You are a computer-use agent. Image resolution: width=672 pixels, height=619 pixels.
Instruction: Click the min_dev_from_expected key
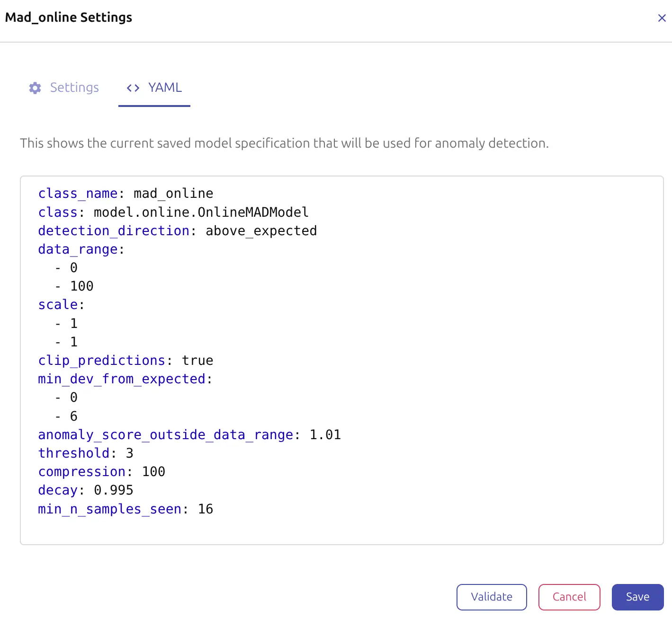click(122, 379)
